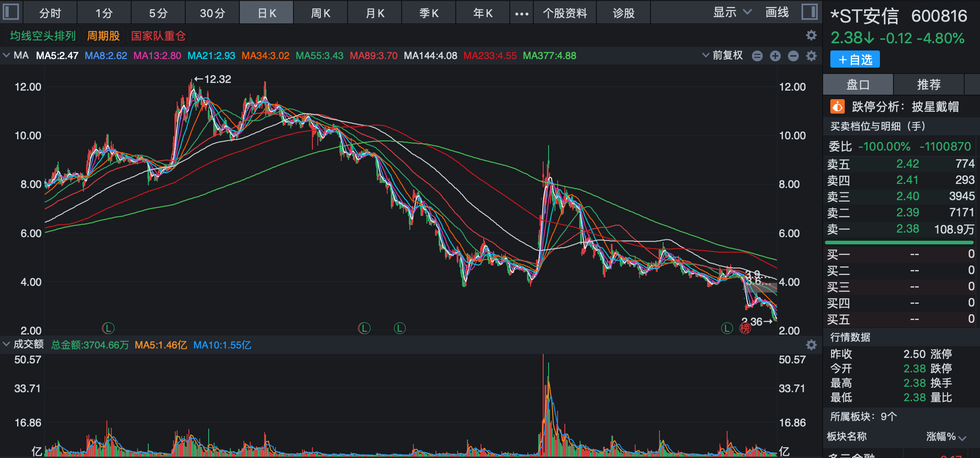This screenshot has height=458, width=980.
Task: Click the plus circle zoom icon
Action: click(775, 56)
